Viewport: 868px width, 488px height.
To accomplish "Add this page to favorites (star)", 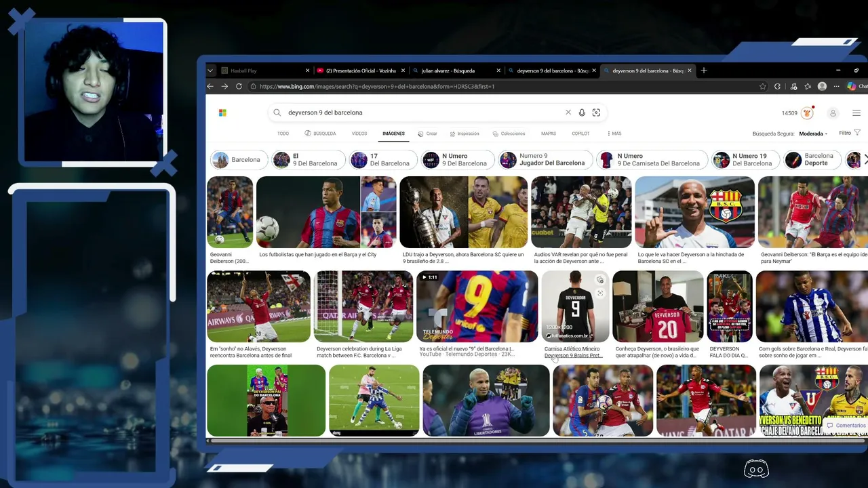I will tap(763, 86).
